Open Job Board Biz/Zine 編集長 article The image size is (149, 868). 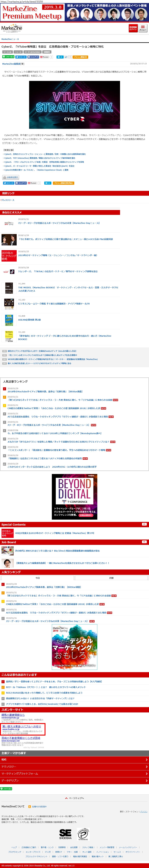point(57,551)
